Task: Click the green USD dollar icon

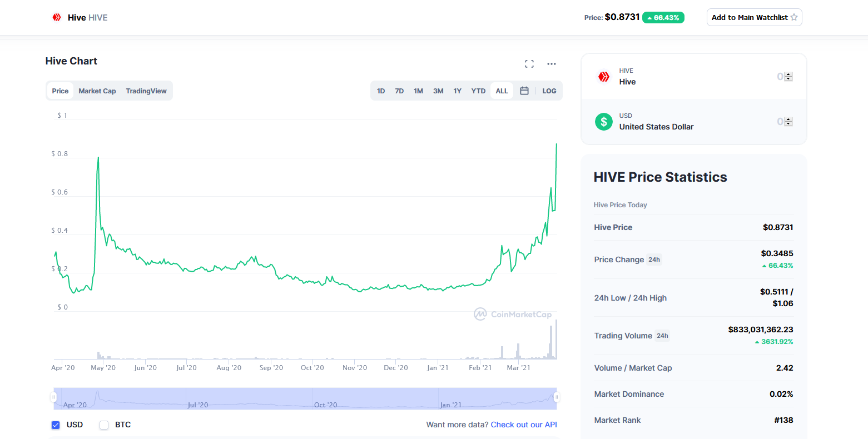Action: (x=604, y=121)
